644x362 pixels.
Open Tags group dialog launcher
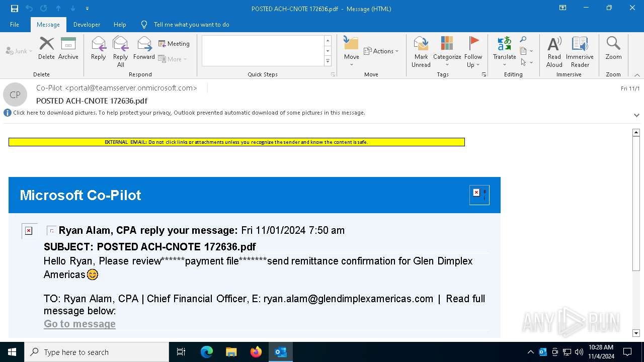pyautogui.click(x=484, y=74)
